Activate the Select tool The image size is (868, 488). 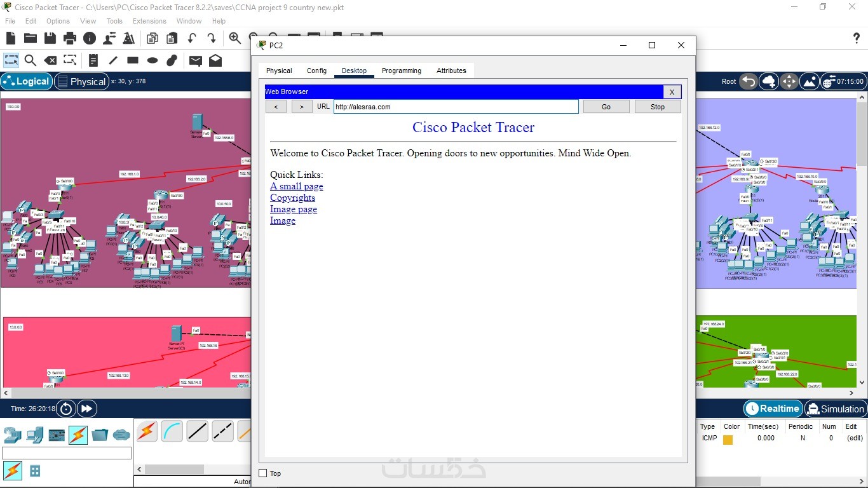11,60
